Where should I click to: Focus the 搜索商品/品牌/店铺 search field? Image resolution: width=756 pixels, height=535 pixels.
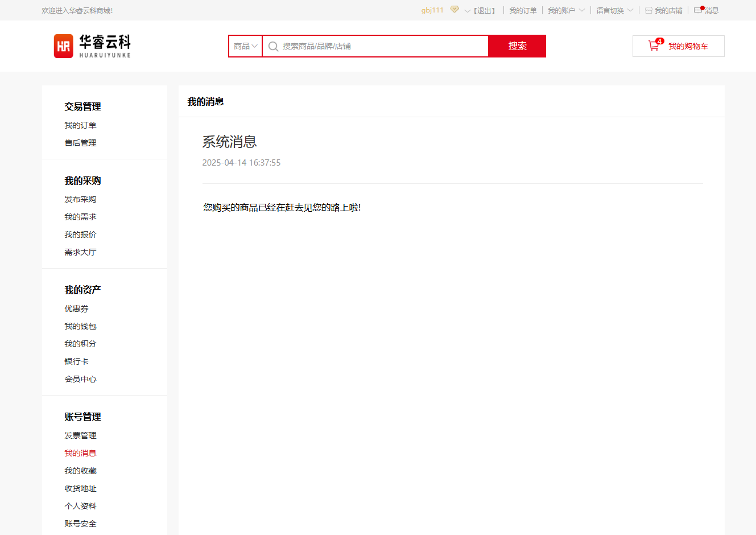click(381, 46)
